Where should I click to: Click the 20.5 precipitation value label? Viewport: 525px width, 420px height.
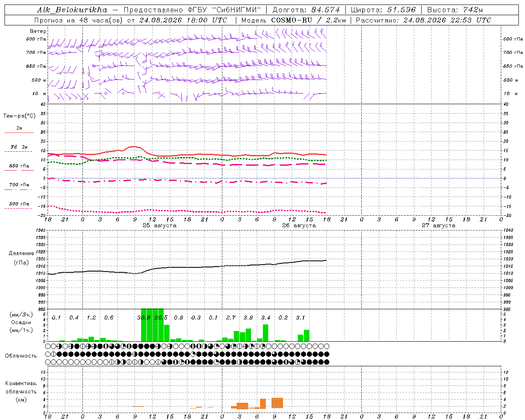coord(161,317)
